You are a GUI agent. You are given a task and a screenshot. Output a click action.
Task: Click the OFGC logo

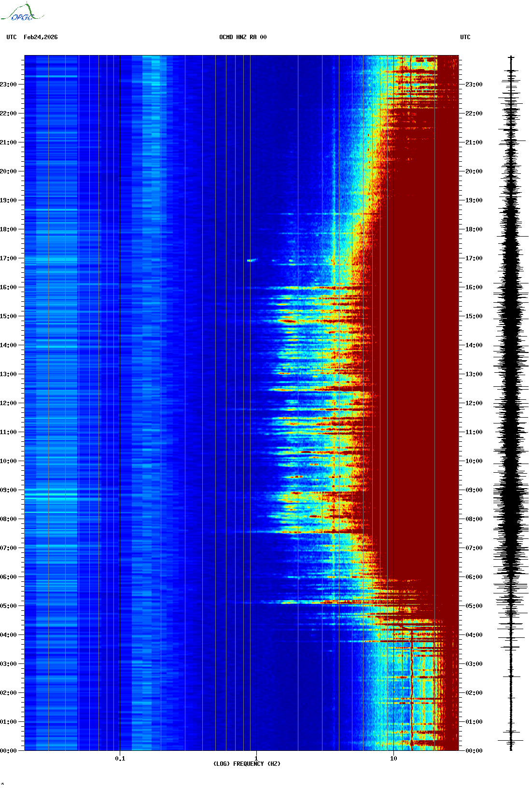click(22, 12)
